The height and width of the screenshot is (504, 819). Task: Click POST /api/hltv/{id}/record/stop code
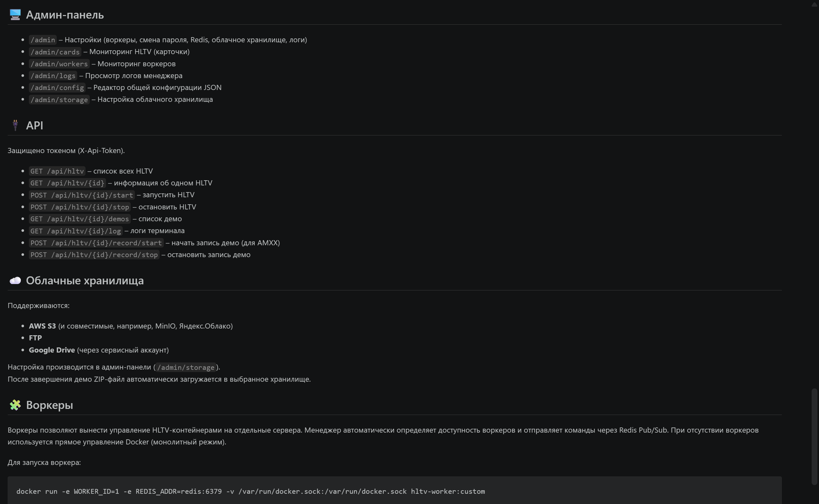tap(94, 255)
